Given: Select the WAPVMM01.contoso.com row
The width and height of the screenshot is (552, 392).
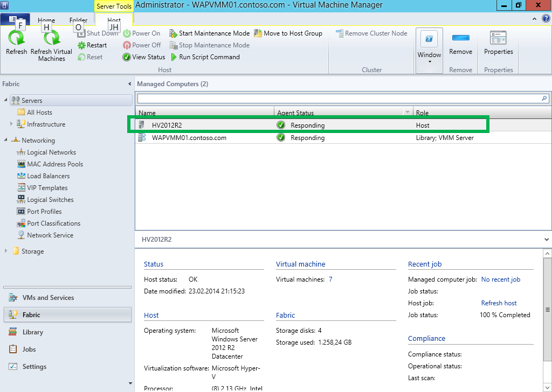Looking at the screenshot, I should (x=343, y=138).
